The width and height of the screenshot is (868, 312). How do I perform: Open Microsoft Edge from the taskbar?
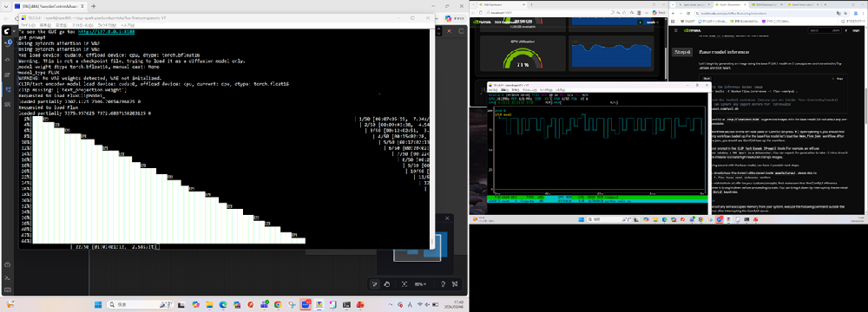223,305
